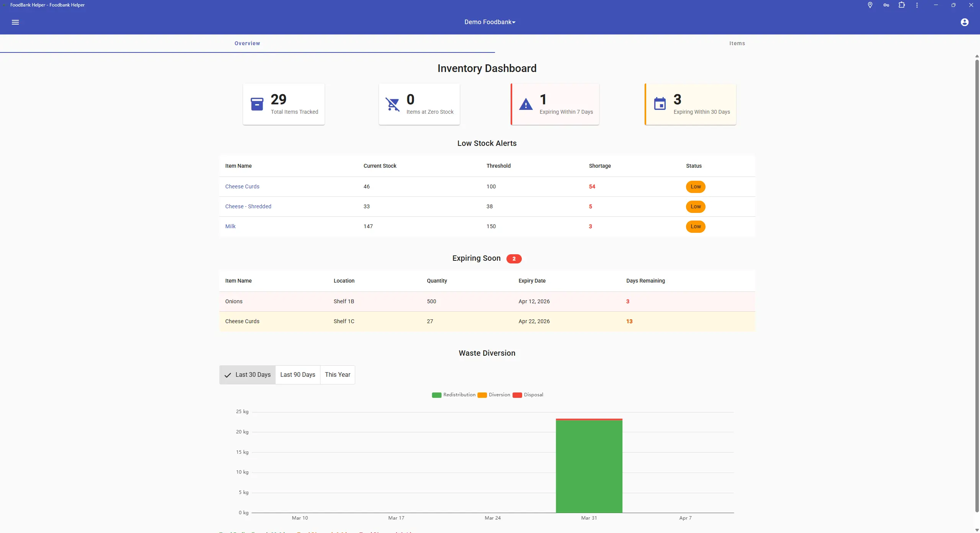Switch to the Overview tab
Image resolution: width=980 pixels, height=533 pixels.
click(247, 43)
